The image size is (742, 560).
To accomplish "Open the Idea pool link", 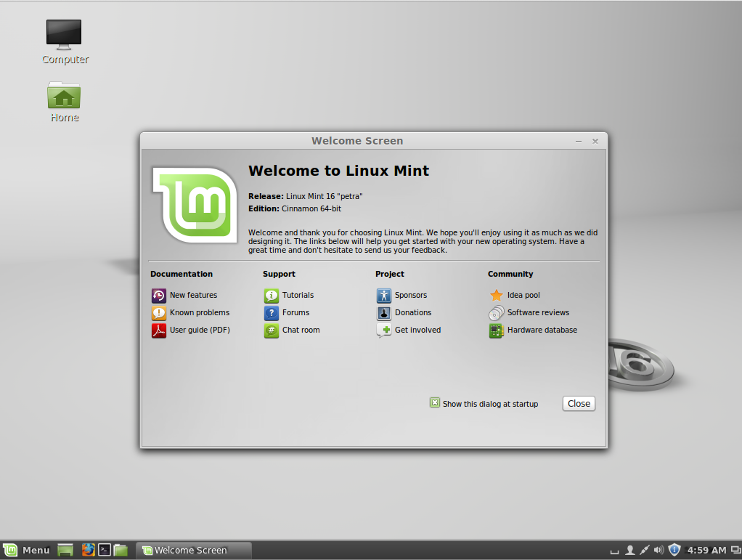I will point(523,295).
